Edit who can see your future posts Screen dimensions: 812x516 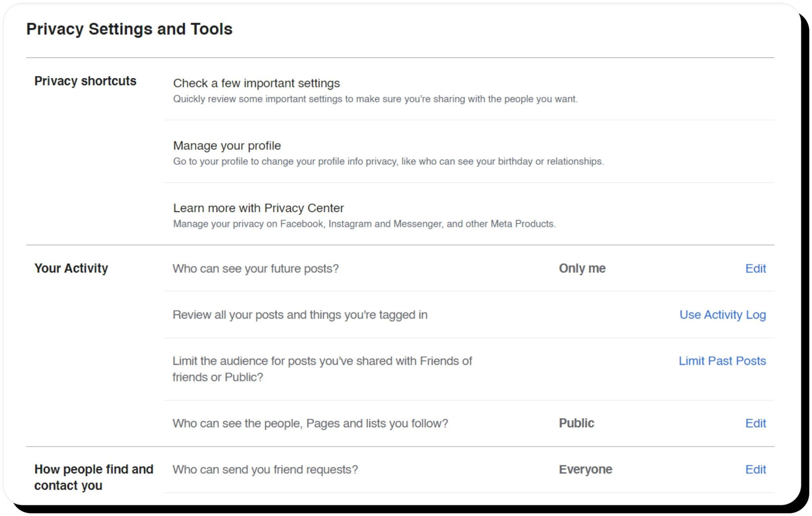point(755,269)
